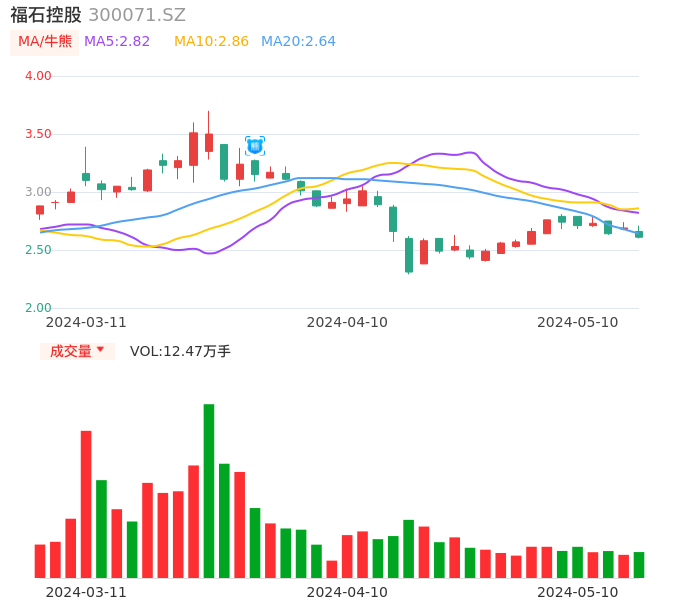Click the 3.00 price axis label
The width and height of the screenshot is (686, 606).
point(38,192)
